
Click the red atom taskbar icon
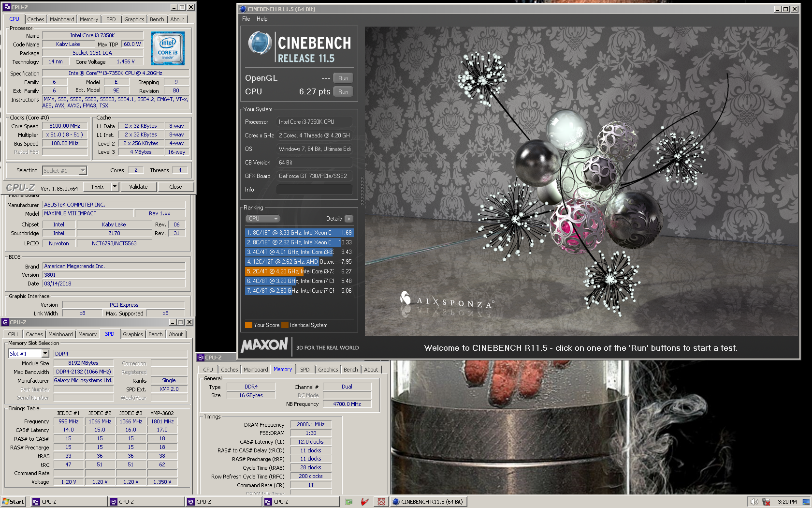point(381,502)
